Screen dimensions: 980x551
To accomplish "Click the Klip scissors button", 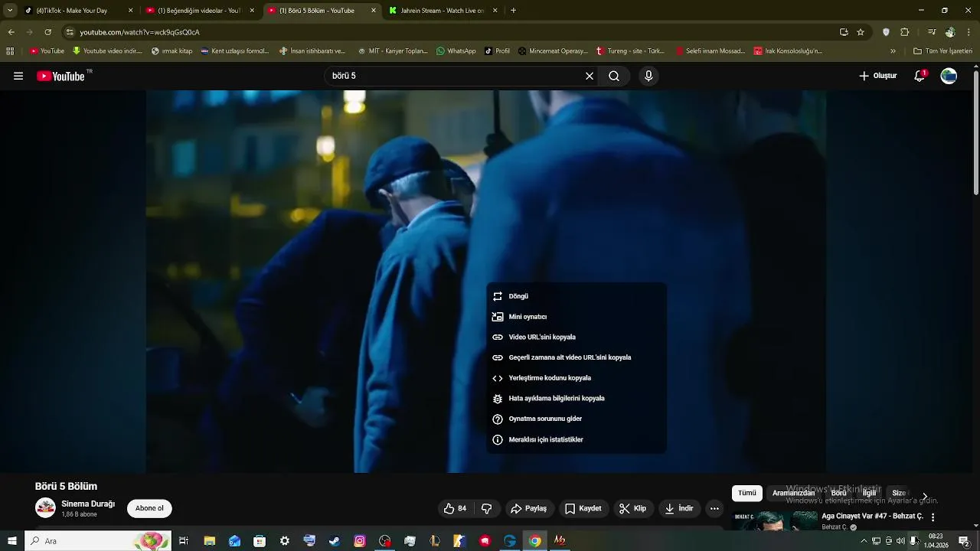I will tap(633, 508).
